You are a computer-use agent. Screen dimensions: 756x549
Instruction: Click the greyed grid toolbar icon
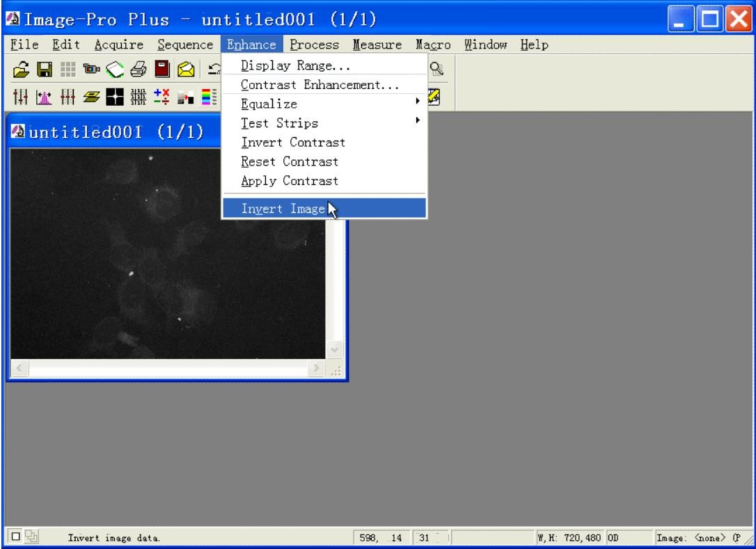68,70
